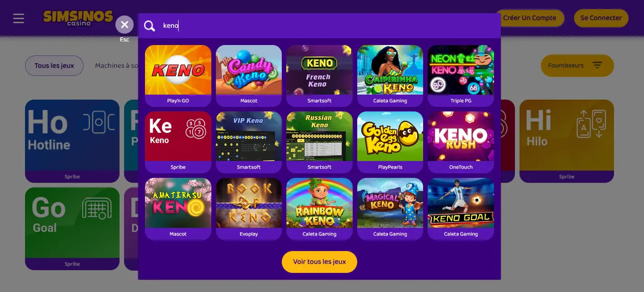This screenshot has width=644, height=292.
Task: Click Créer Un Compte button
Action: (529, 18)
